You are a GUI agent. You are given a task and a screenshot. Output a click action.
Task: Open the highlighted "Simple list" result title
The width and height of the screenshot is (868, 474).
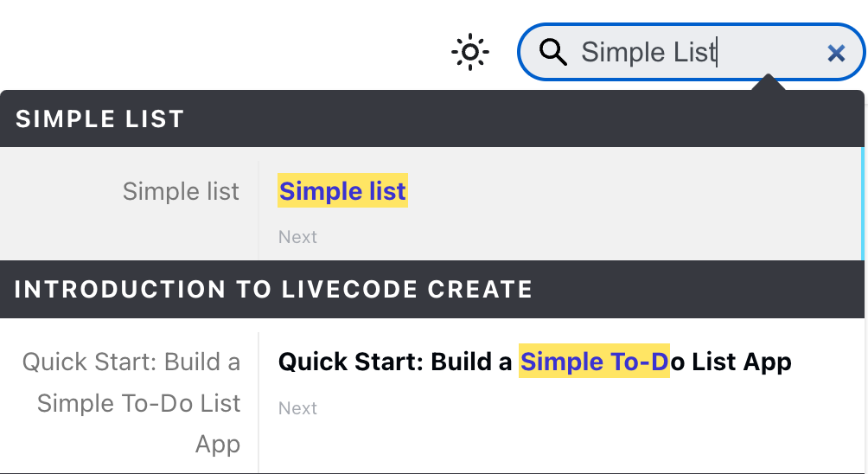[342, 191]
